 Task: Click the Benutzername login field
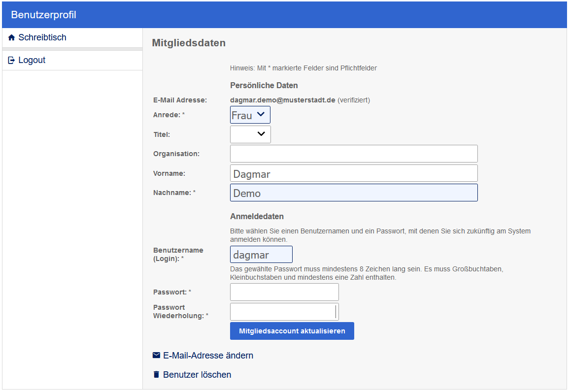click(x=261, y=255)
